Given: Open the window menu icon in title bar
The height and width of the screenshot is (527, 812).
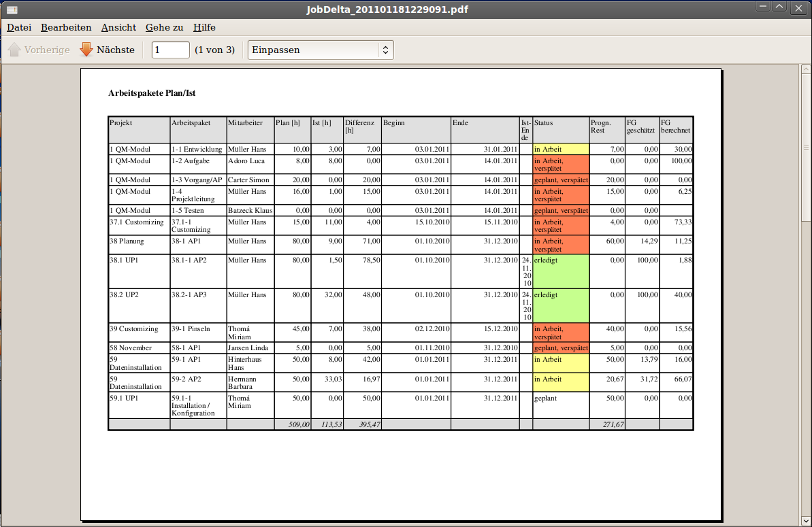Looking at the screenshot, I should tap(12, 9).
